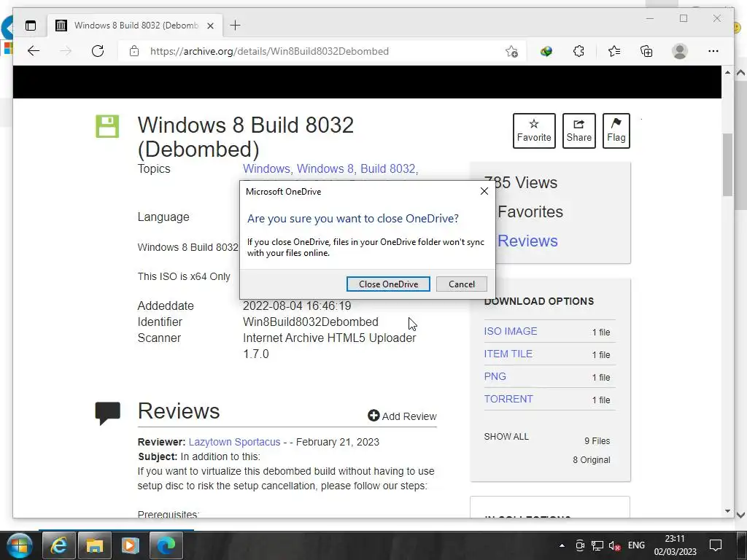Go back using the browser back arrow

coord(34,51)
